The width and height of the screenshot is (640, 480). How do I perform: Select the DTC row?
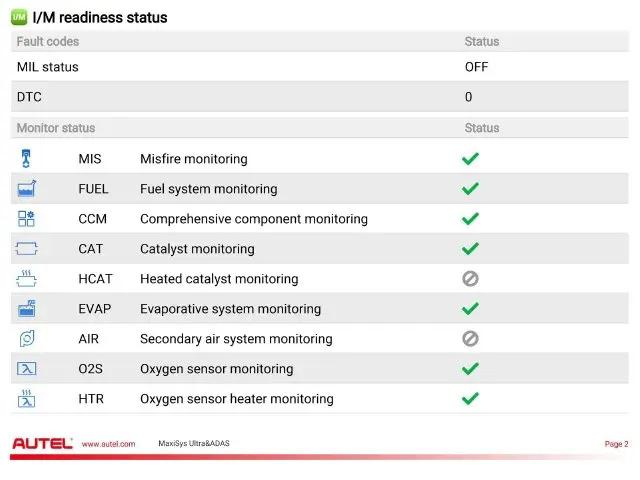tap(320, 97)
